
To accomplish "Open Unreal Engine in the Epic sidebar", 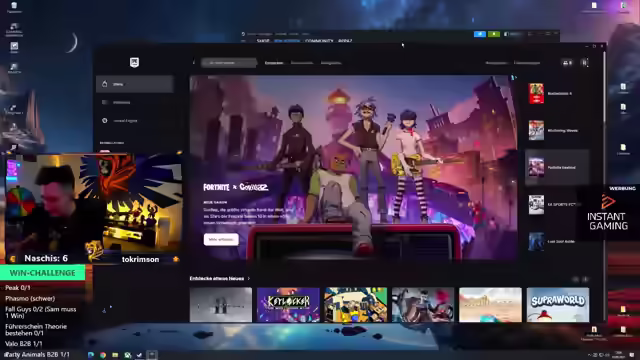I will [x=135, y=121].
